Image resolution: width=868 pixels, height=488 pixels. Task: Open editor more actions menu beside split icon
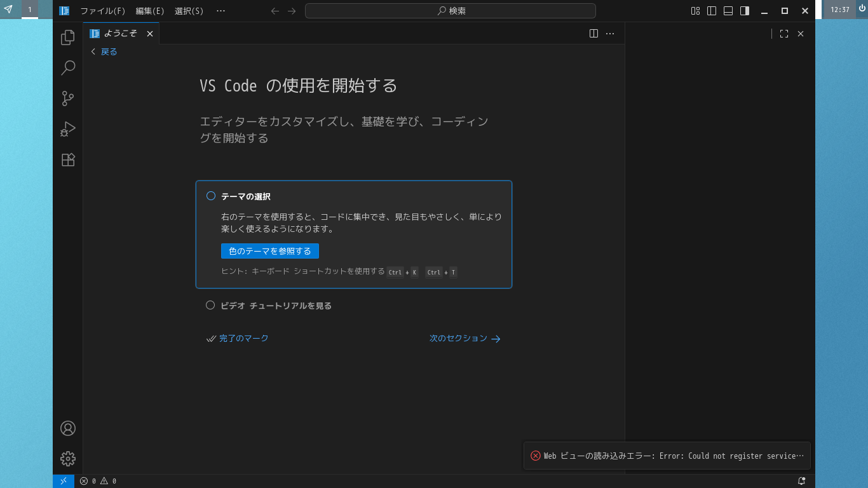click(610, 34)
